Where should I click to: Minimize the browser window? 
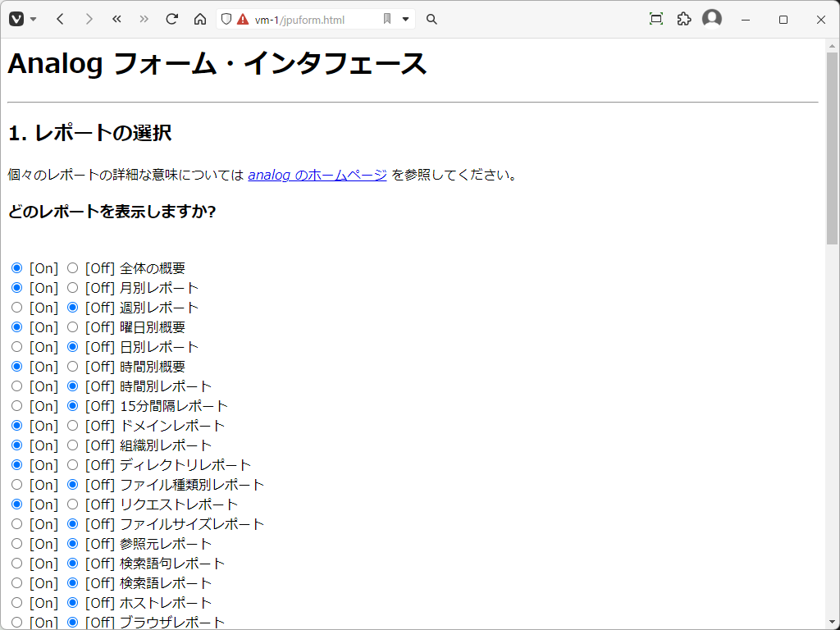pyautogui.click(x=745, y=20)
